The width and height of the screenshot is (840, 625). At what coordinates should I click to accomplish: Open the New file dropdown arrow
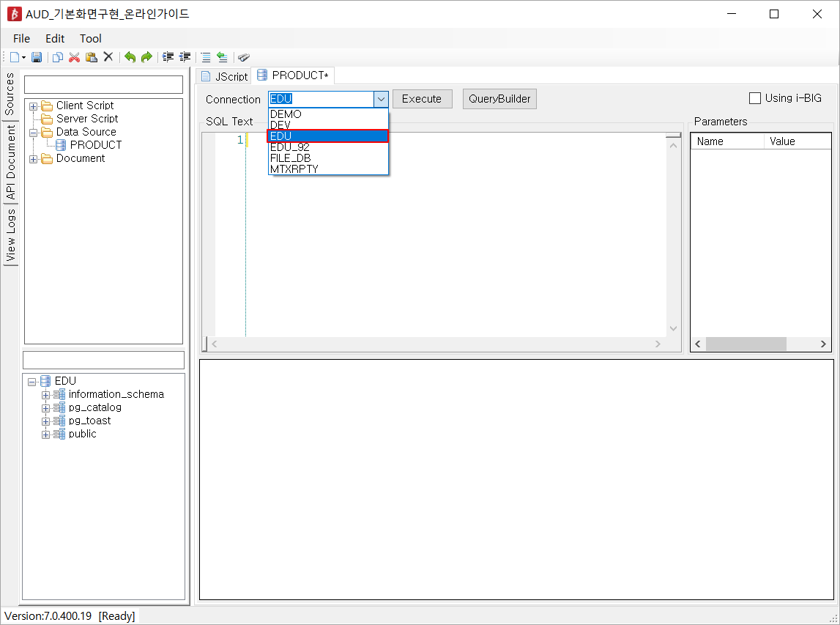click(23, 57)
